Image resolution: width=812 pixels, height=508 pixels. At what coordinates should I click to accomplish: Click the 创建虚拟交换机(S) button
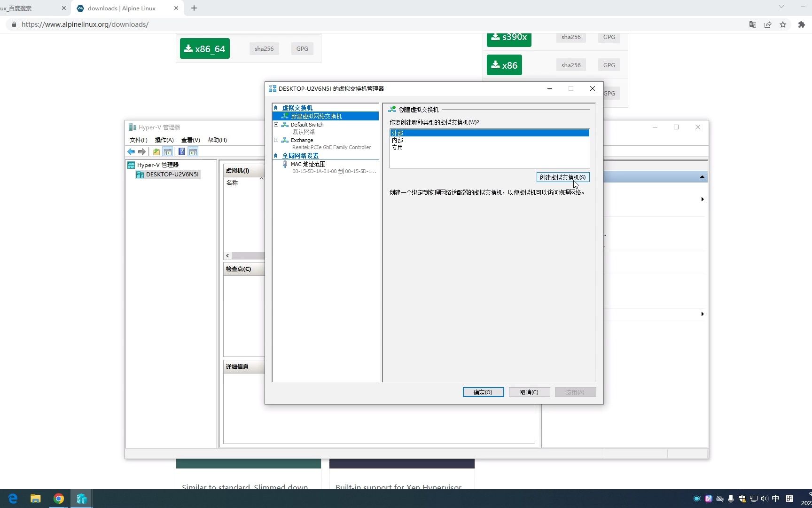[x=563, y=177]
